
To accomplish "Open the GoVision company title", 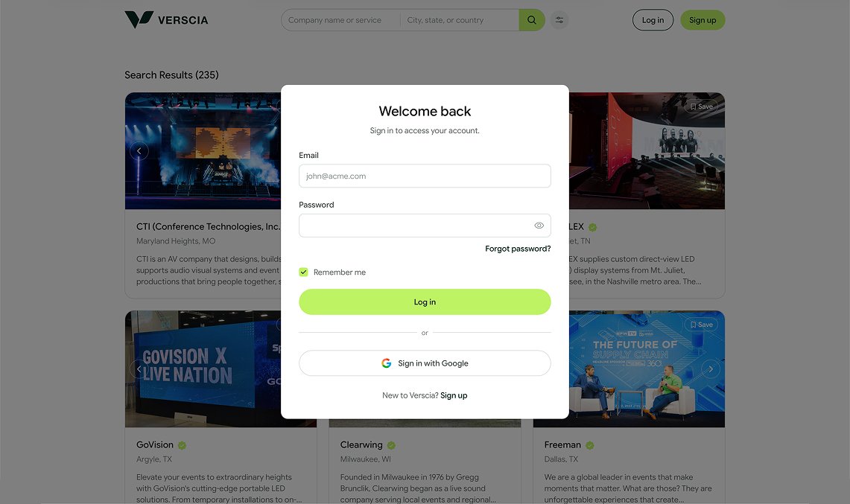I will click(x=155, y=445).
